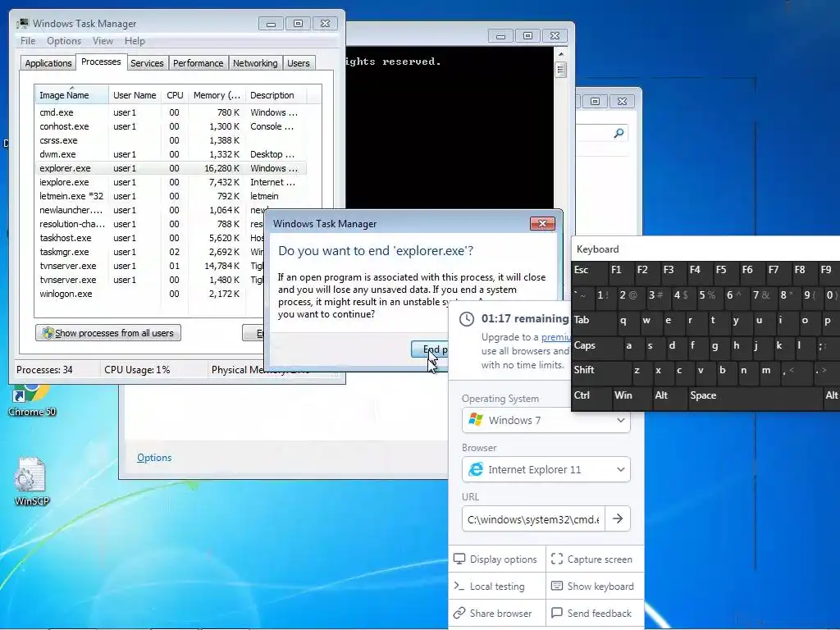
Task: Click the Task Manager title bar icon
Action: point(22,24)
